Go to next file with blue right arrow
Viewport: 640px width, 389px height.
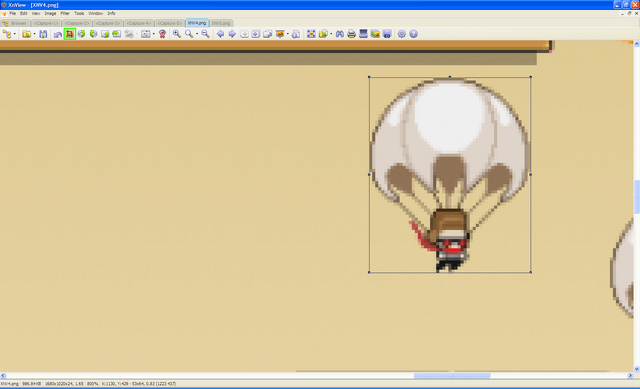click(x=232, y=34)
